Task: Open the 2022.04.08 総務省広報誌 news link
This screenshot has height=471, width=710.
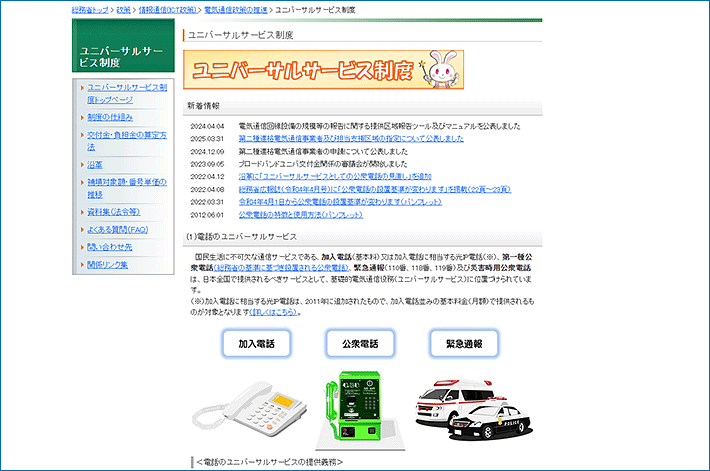Action: click(x=374, y=189)
